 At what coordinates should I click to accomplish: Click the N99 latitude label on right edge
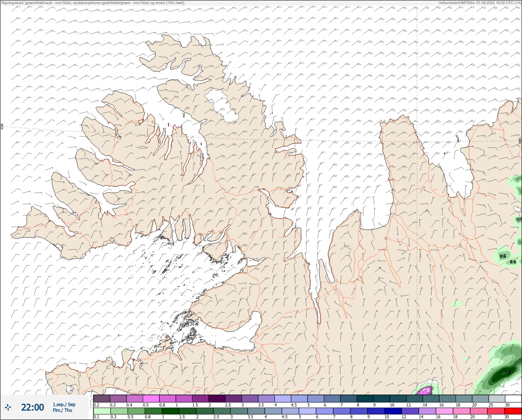(x=520, y=141)
